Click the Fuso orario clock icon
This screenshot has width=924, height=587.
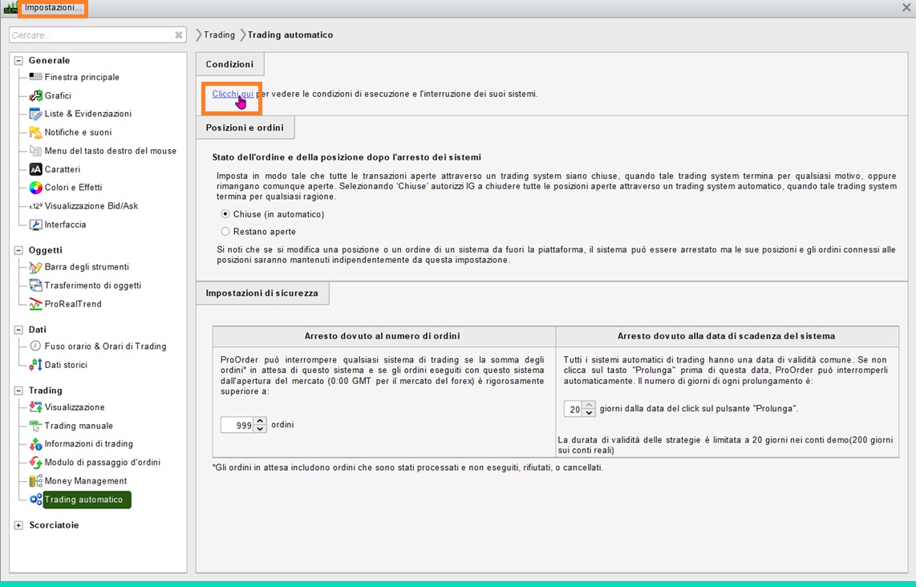[x=35, y=346]
